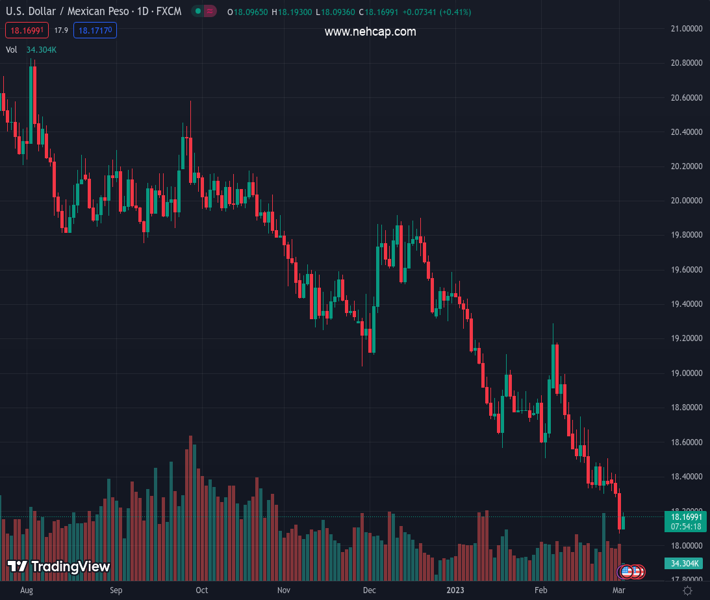Click the Aug label on time axis

tap(26, 591)
